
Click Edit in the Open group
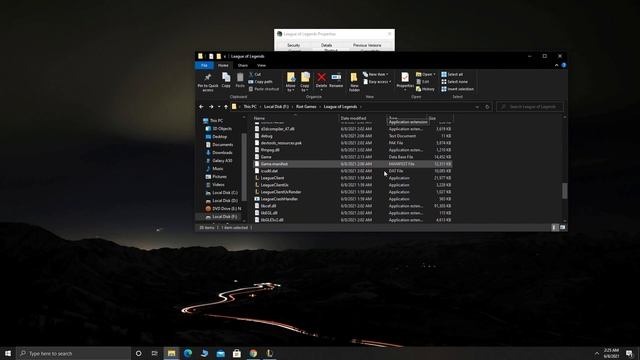(422, 82)
